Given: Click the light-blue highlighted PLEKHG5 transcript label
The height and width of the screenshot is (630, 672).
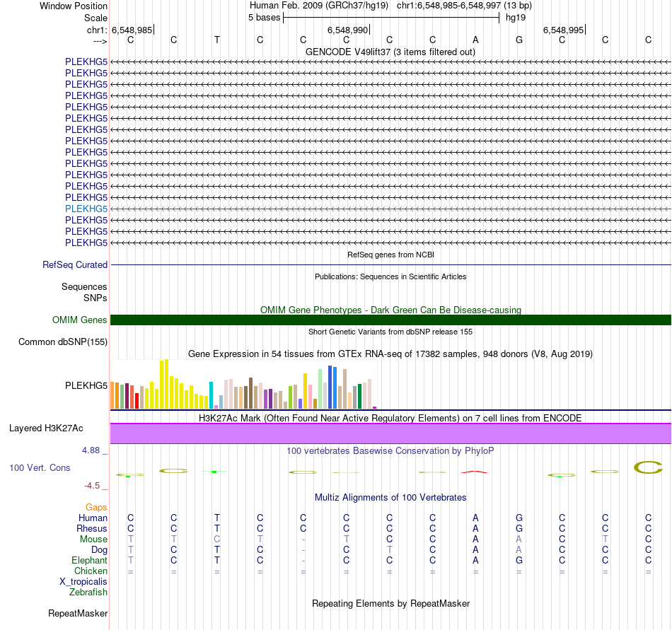Looking at the screenshot, I should point(86,209).
